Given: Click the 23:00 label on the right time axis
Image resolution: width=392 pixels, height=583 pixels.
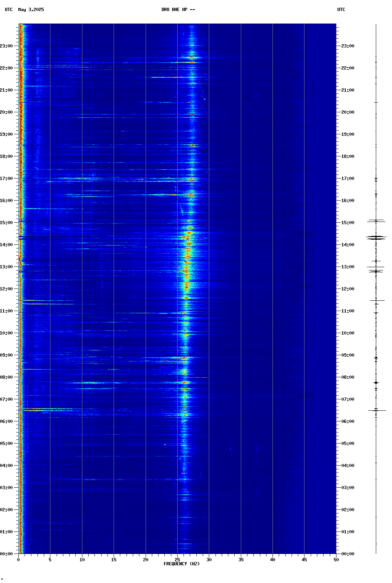Looking at the screenshot, I should click(348, 46).
